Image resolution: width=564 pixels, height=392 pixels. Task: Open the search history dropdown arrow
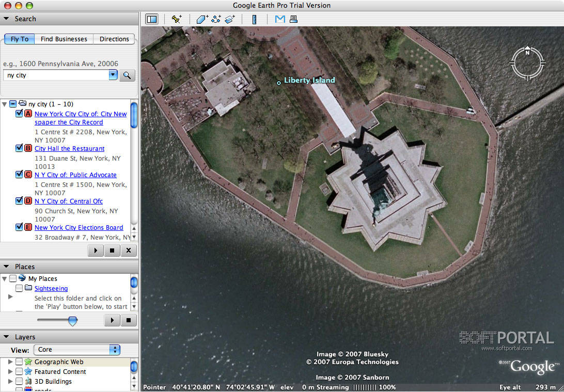(113, 75)
